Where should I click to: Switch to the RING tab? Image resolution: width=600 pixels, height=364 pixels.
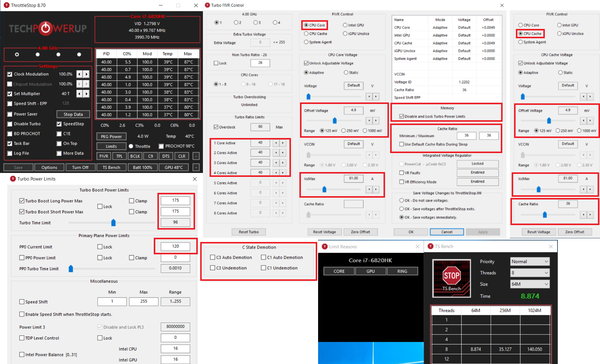[402, 271]
